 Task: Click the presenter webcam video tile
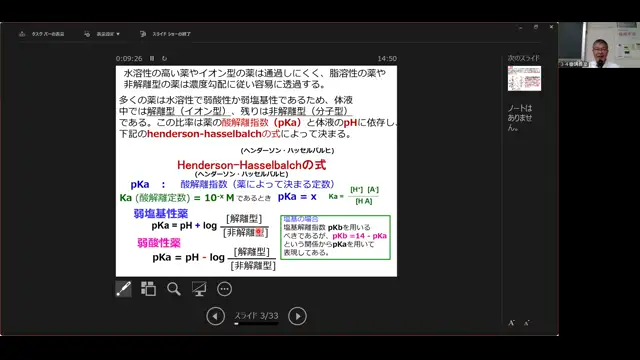coord(599,45)
